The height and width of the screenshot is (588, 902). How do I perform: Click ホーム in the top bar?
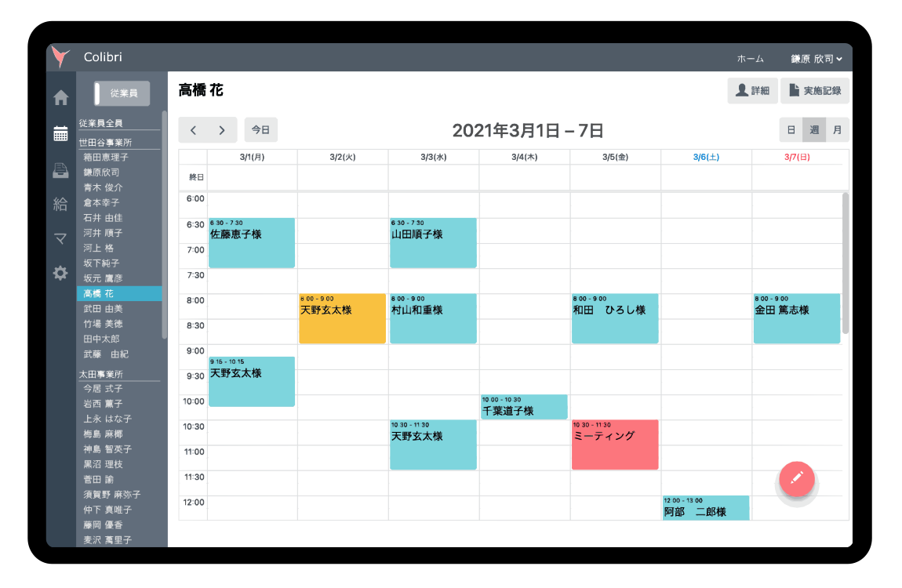coord(750,59)
